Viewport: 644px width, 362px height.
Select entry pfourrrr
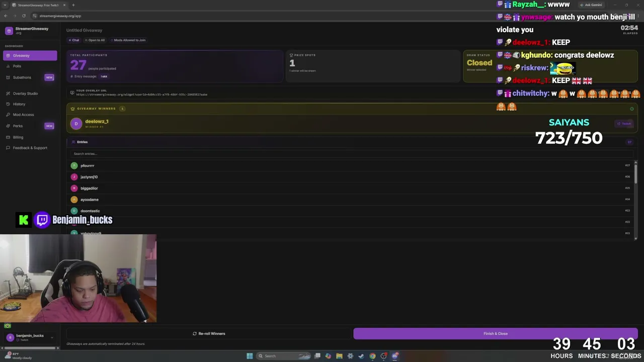(x=351, y=165)
